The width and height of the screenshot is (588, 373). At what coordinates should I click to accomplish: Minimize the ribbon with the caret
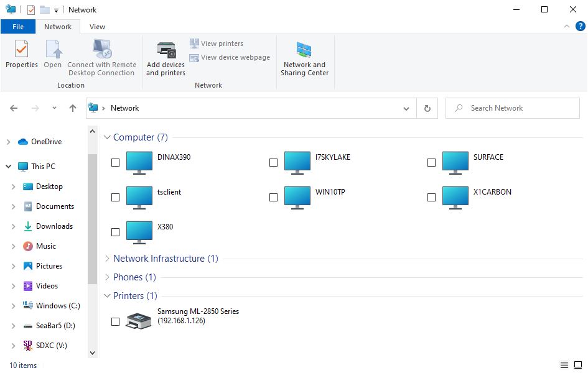click(x=567, y=26)
